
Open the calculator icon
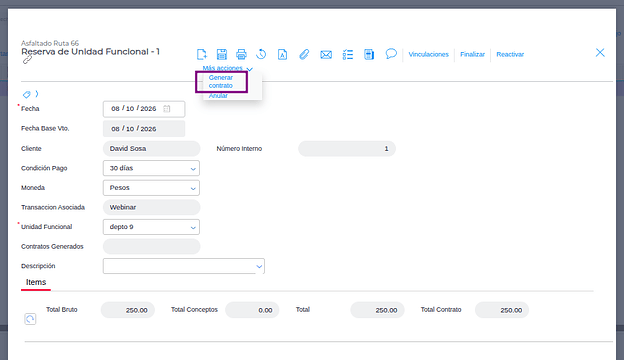point(369,54)
